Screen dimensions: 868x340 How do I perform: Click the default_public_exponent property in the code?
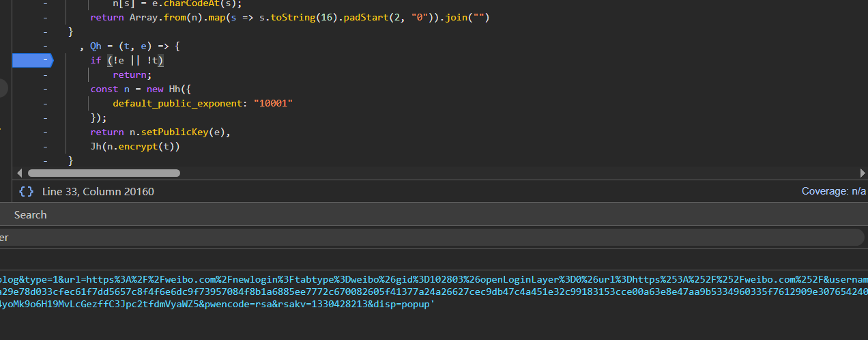(177, 104)
